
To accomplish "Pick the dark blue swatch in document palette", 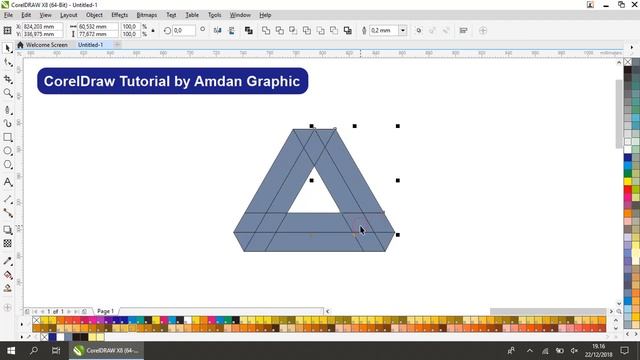I will pyautogui.click(x=52, y=337).
